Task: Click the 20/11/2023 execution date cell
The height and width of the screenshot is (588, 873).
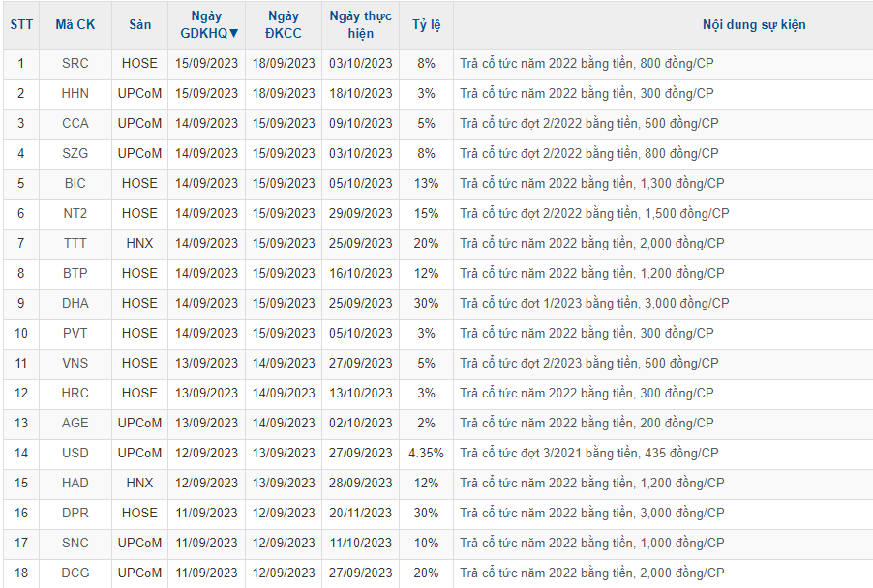Action: tap(360, 514)
